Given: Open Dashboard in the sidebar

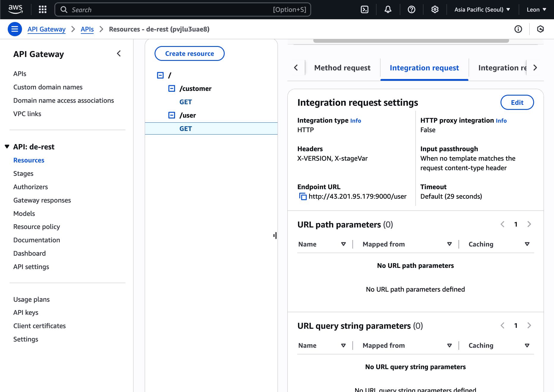Looking at the screenshot, I should point(29,253).
